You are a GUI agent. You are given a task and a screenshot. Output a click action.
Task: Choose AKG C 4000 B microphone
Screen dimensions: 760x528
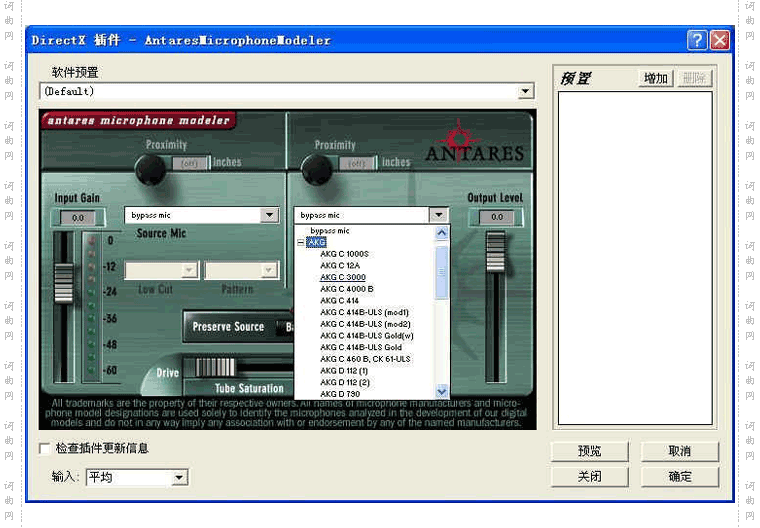point(347,289)
